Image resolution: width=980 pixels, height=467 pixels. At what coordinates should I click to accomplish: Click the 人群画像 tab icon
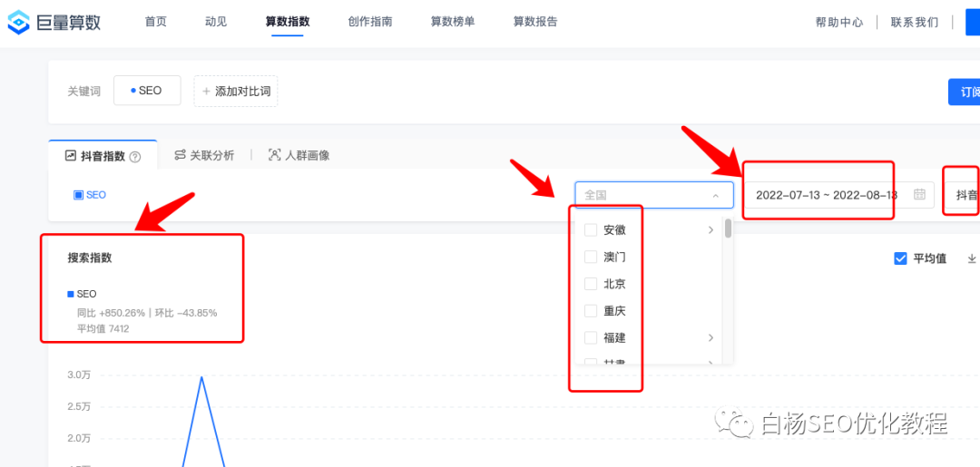274,155
